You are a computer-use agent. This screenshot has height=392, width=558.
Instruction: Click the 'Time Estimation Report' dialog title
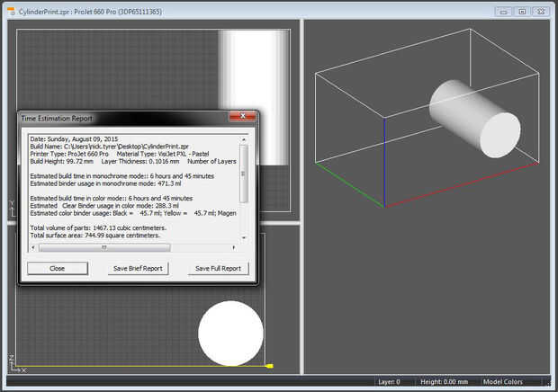coord(57,119)
